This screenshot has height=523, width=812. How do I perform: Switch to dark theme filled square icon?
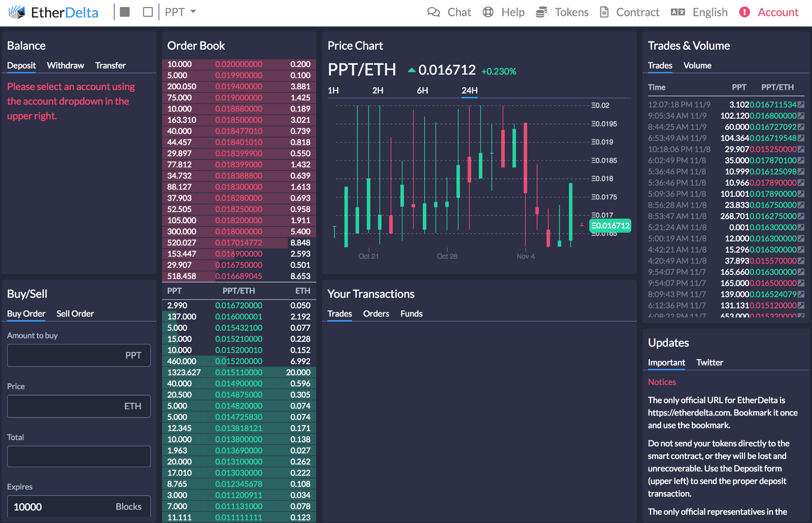[125, 12]
